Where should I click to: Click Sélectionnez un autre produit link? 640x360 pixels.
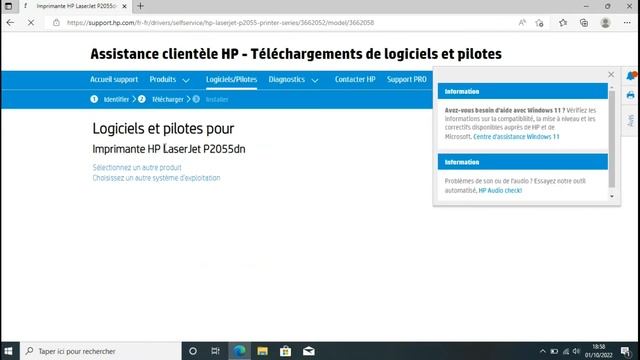137,167
